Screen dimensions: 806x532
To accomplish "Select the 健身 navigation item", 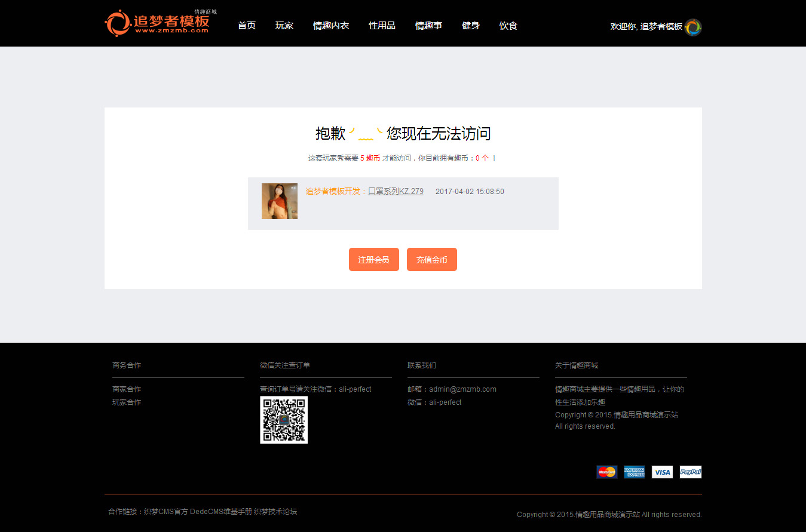I will point(470,26).
